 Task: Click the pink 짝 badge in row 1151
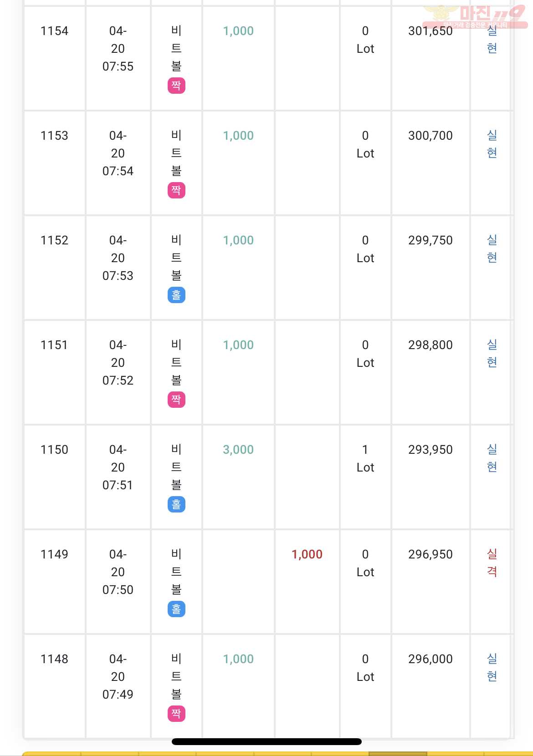click(x=176, y=400)
